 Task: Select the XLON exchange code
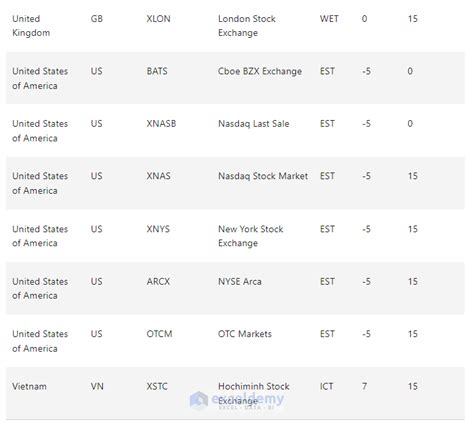click(158, 19)
